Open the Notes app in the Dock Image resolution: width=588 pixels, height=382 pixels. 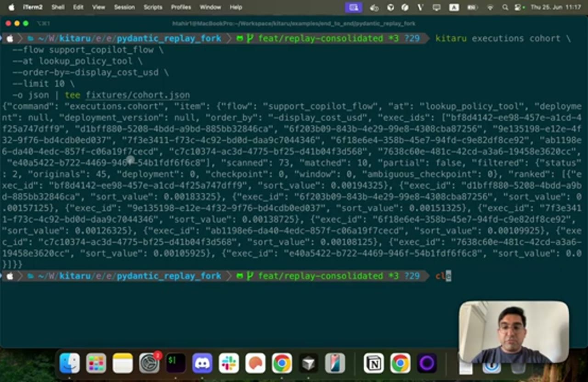click(x=123, y=364)
